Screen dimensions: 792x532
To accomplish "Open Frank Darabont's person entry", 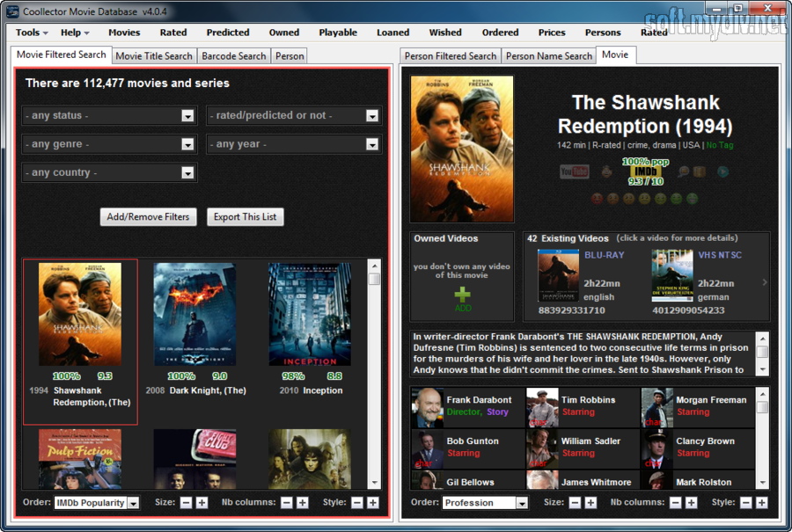I will point(468,408).
